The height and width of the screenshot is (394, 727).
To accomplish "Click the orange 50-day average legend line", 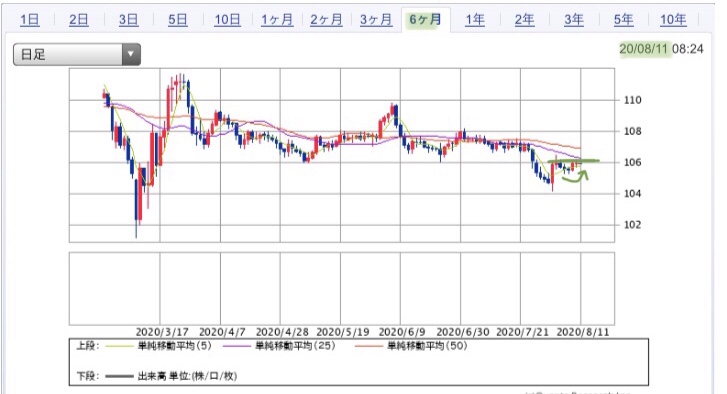I will click(x=369, y=346).
